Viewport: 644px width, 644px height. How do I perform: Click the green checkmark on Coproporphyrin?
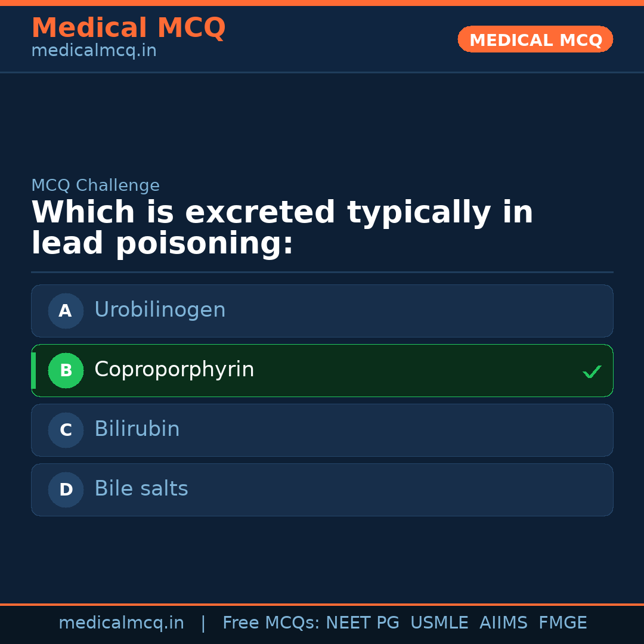[x=592, y=371]
